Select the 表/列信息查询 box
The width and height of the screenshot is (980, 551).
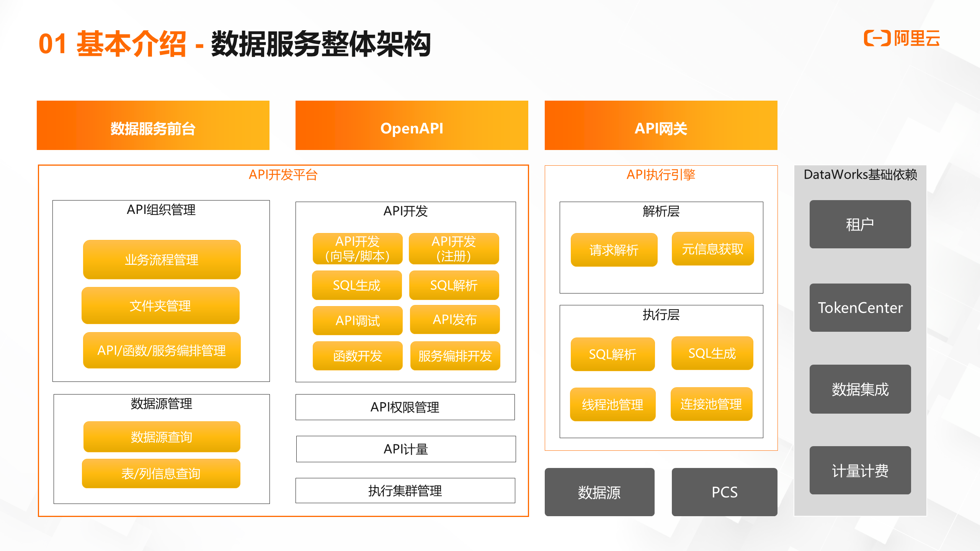[x=160, y=474]
